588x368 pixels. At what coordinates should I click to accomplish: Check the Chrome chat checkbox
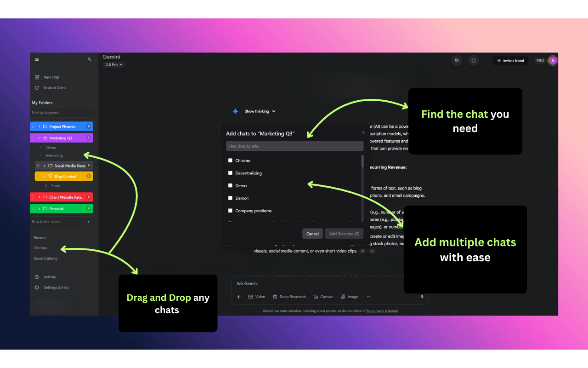(231, 161)
